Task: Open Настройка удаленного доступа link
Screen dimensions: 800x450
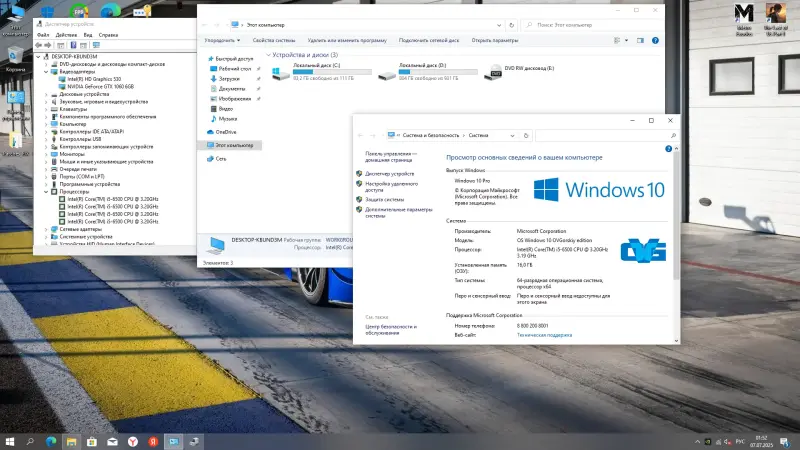Action: point(391,187)
